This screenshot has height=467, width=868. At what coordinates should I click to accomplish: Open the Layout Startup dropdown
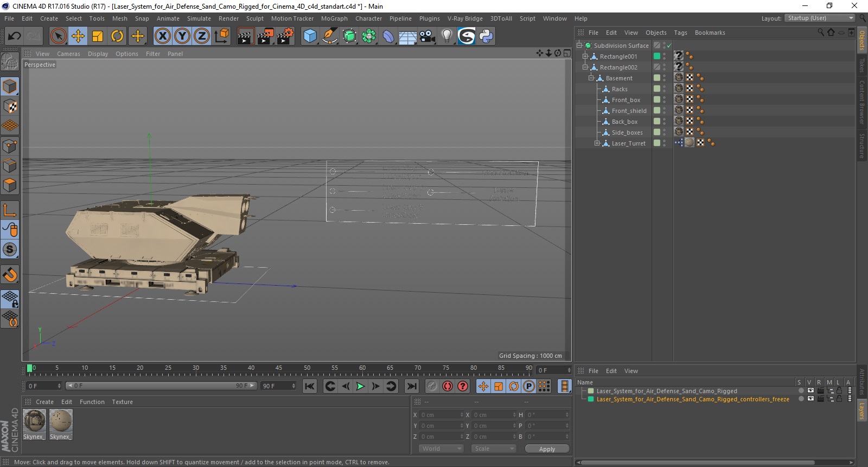pos(820,18)
